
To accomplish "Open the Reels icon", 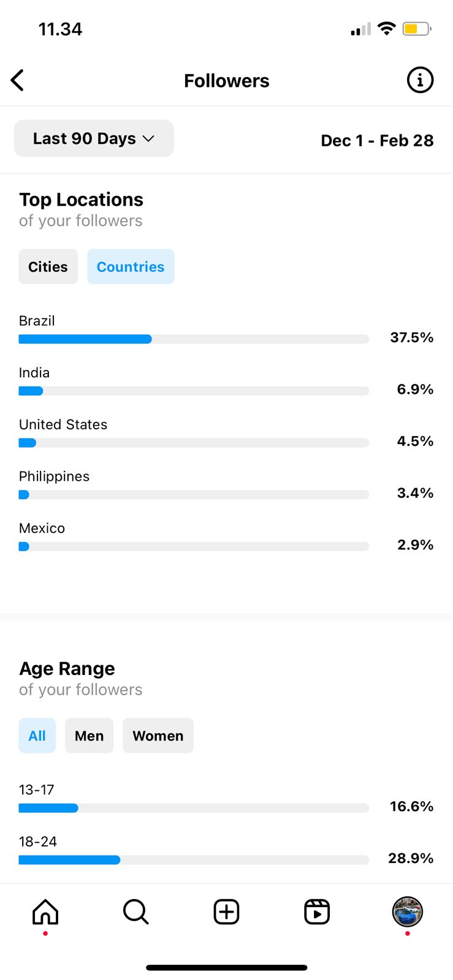I will [x=317, y=911].
